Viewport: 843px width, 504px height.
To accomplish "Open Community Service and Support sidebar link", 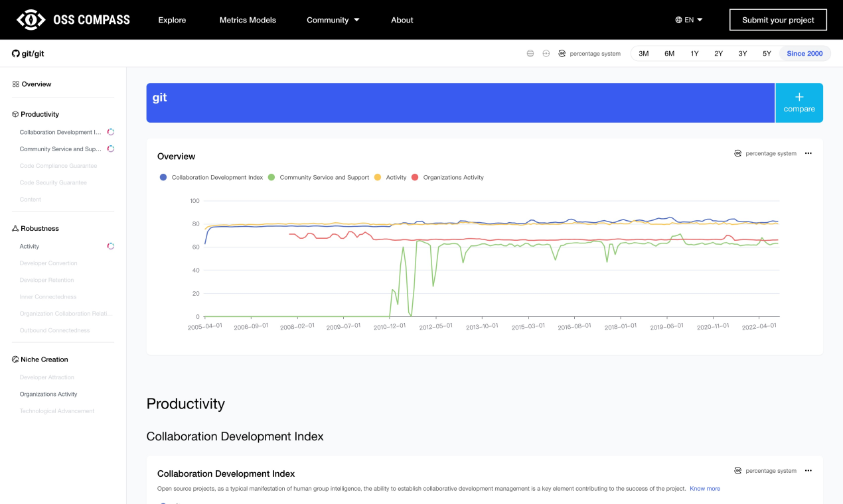I will click(60, 149).
